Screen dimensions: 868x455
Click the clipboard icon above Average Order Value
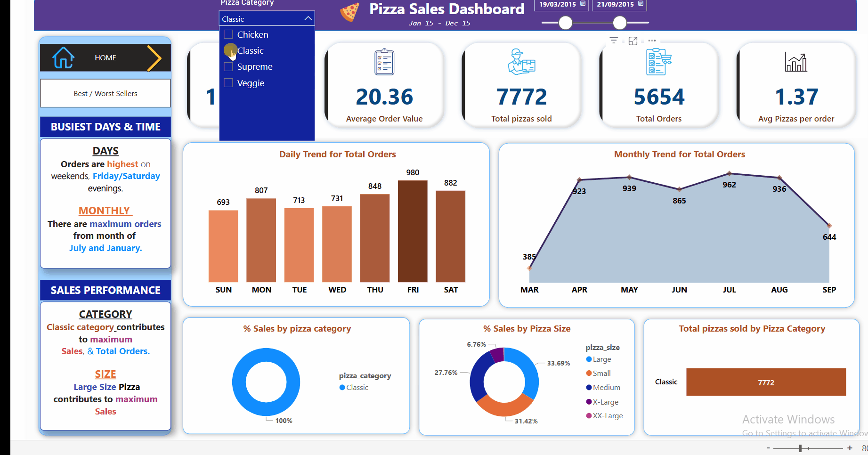coord(384,62)
